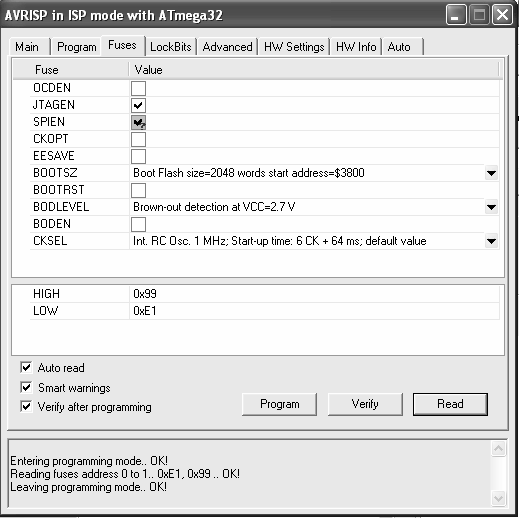Uncheck Verify after programming

[26, 407]
